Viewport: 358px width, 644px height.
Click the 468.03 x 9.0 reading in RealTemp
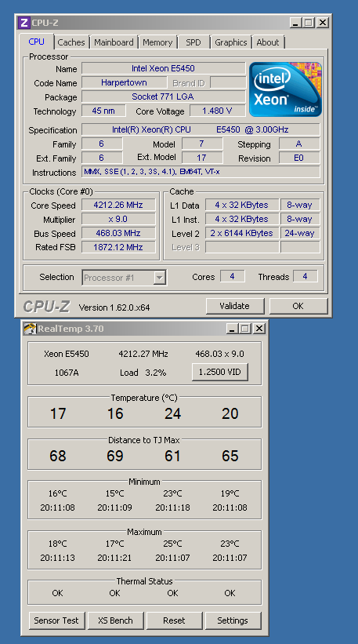pyautogui.click(x=219, y=354)
